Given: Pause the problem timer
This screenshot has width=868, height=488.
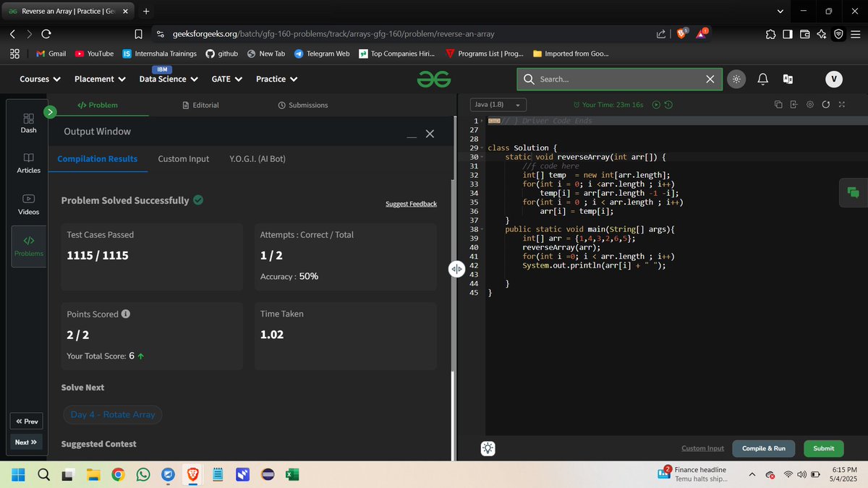Looking at the screenshot, I should (656, 105).
